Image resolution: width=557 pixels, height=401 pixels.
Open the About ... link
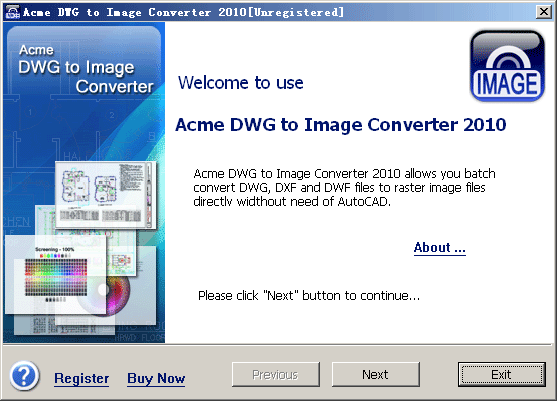(439, 248)
